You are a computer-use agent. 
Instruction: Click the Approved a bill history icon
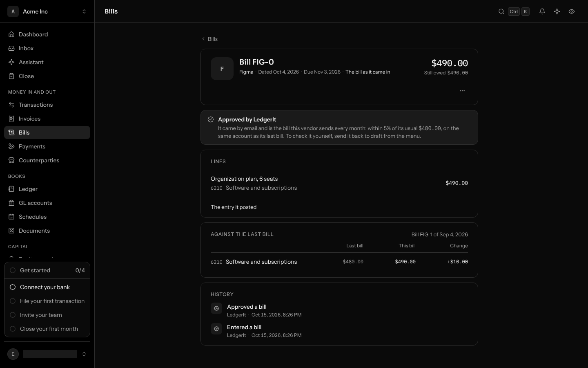[x=216, y=308]
